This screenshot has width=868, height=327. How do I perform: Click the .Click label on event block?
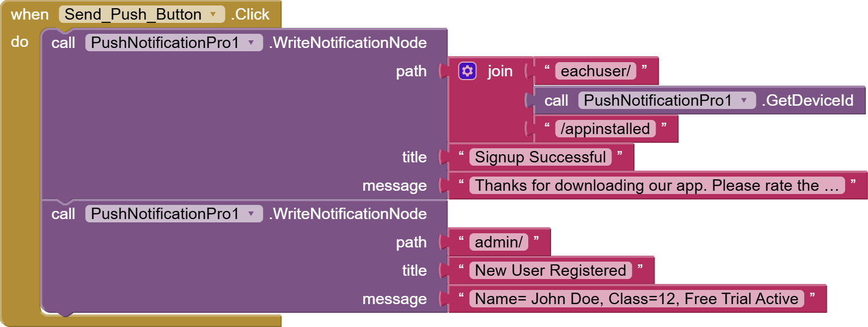250,14
